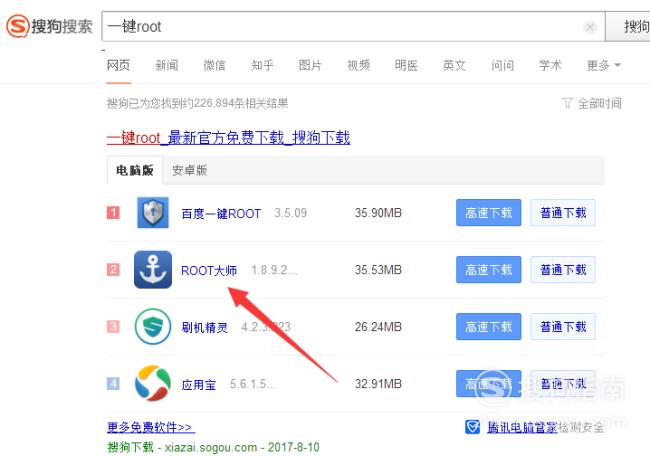Click the Sogou search logo
This screenshot has height=456, width=650.
tap(49, 26)
